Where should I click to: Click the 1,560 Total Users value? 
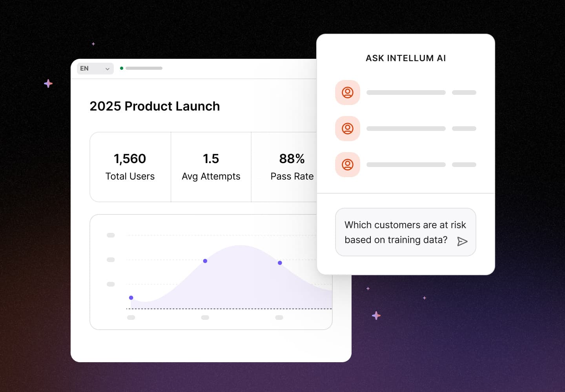[130, 159]
